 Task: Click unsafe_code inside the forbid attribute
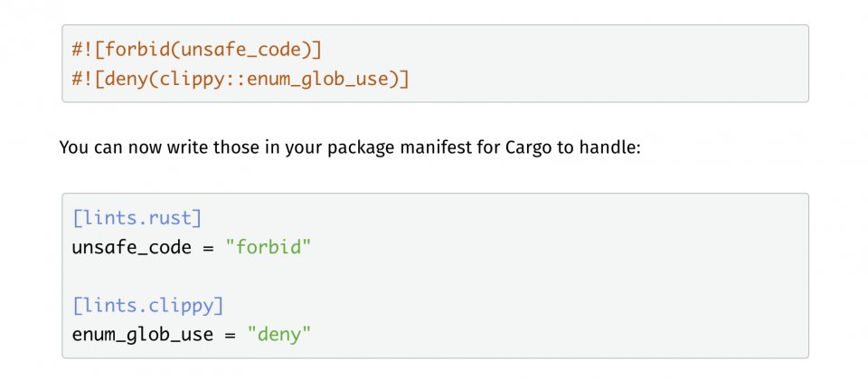(x=241, y=50)
